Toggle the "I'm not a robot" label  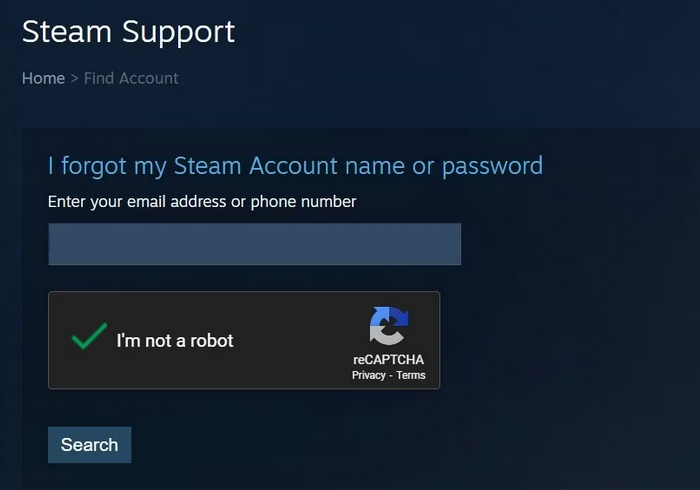pos(175,341)
